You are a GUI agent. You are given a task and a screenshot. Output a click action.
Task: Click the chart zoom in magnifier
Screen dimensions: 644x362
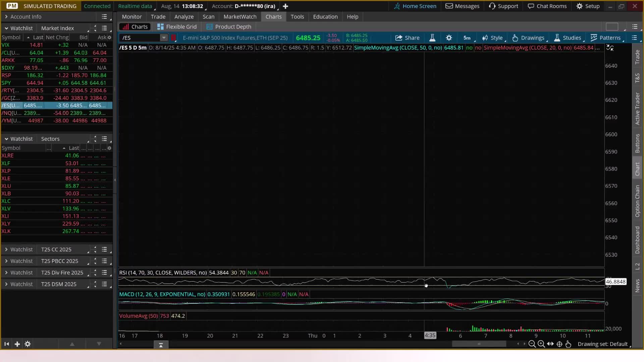point(541,344)
